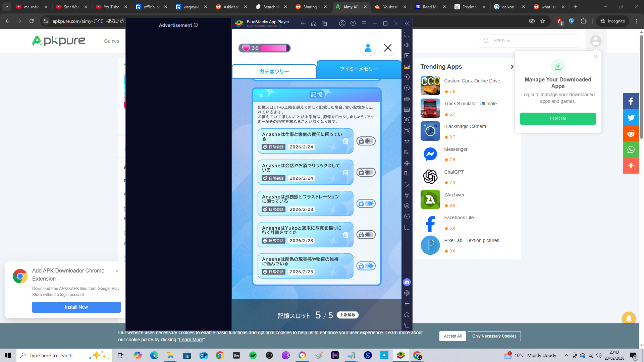This screenshot has width=644, height=362.
Task: Delete the 2026/2/24 work-responsibility memory with trash icon
Action: pyautogui.click(x=345, y=141)
